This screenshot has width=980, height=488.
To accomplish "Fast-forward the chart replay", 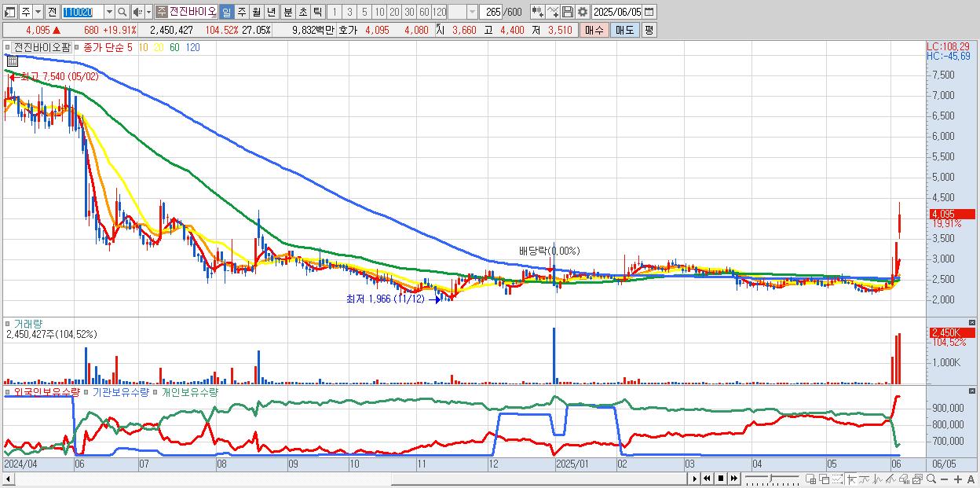I will (x=734, y=479).
